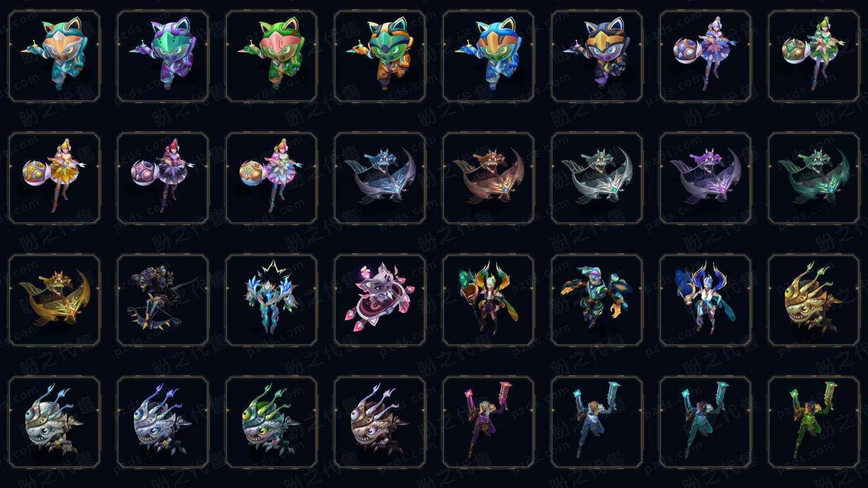Select the white big-eyed fish creature
The image size is (868, 488).
tap(54, 422)
